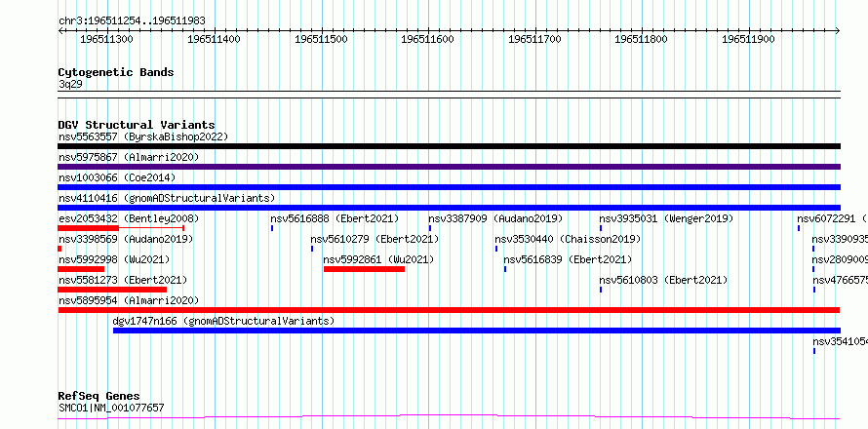
Task: Click the small red nsv3398569 marker
Action: (x=59, y=249)
